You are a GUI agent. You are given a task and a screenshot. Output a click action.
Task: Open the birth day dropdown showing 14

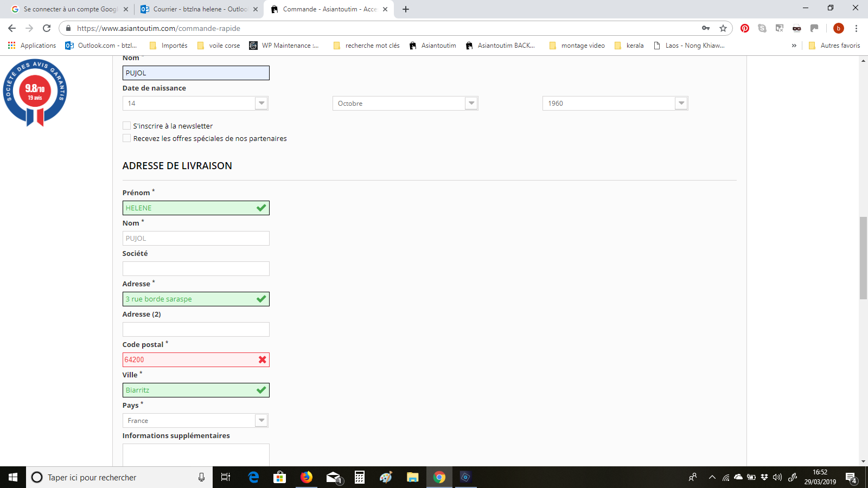[196, 103]
